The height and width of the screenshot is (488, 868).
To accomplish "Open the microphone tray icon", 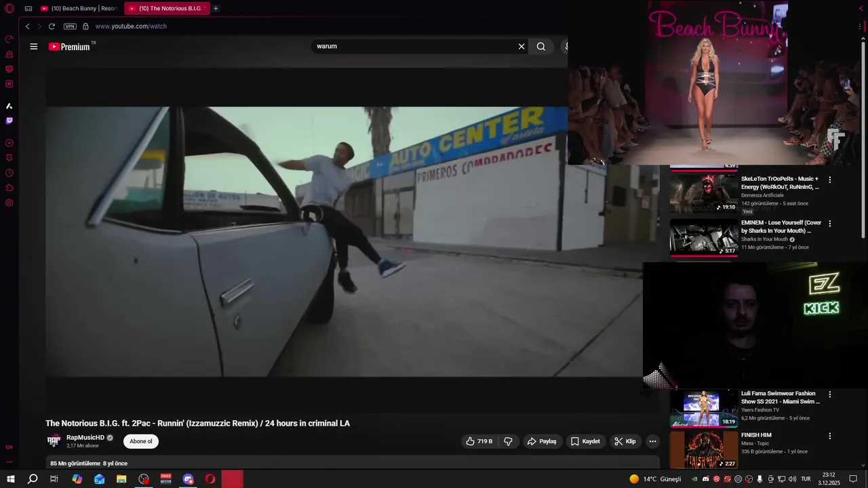I will pos(759,479).
